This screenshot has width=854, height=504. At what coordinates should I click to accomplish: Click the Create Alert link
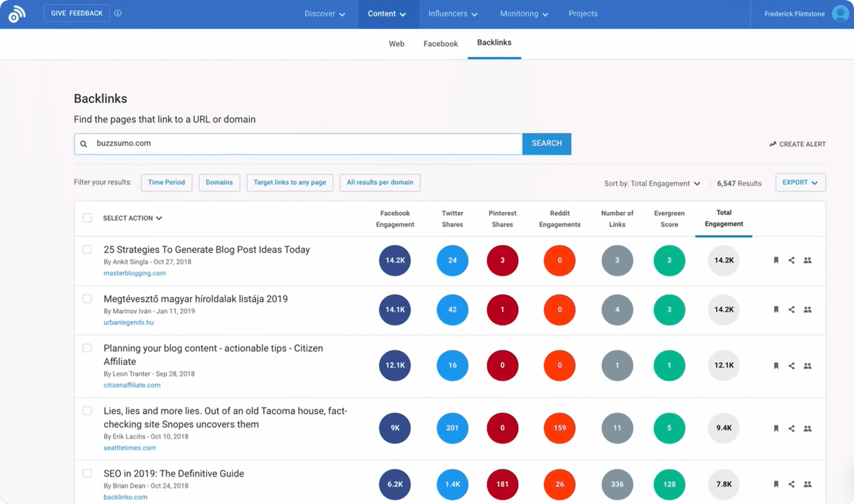point(797,145)
